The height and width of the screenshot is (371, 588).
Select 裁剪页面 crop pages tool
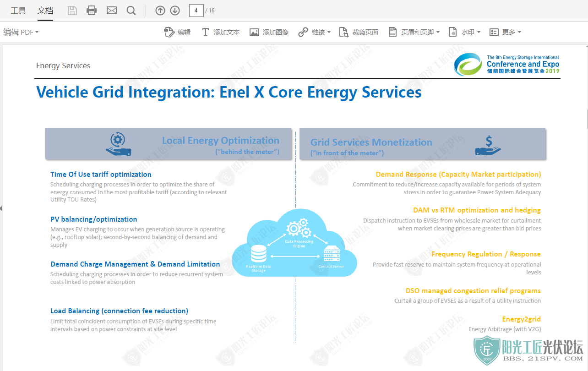pos(359,32)
